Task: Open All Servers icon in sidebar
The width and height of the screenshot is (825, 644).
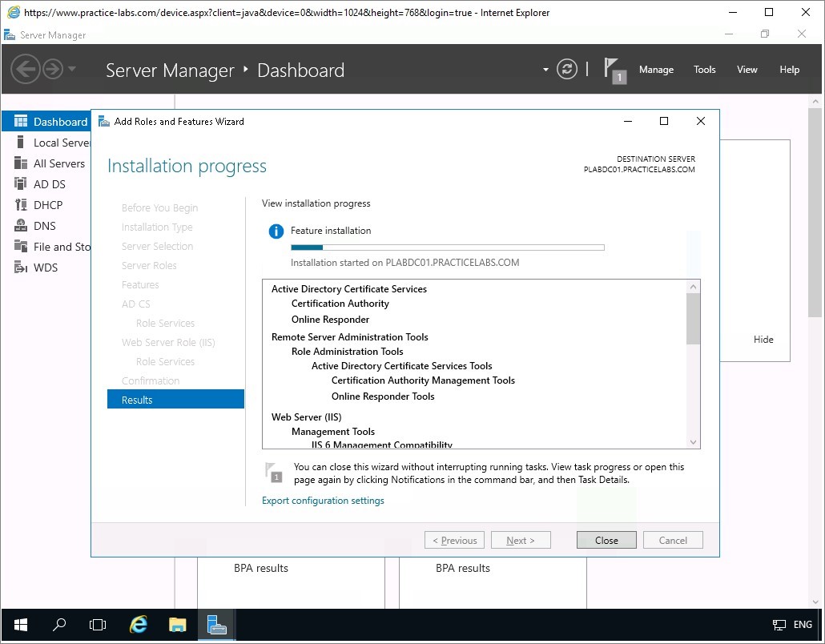Action: coord(21,163)
